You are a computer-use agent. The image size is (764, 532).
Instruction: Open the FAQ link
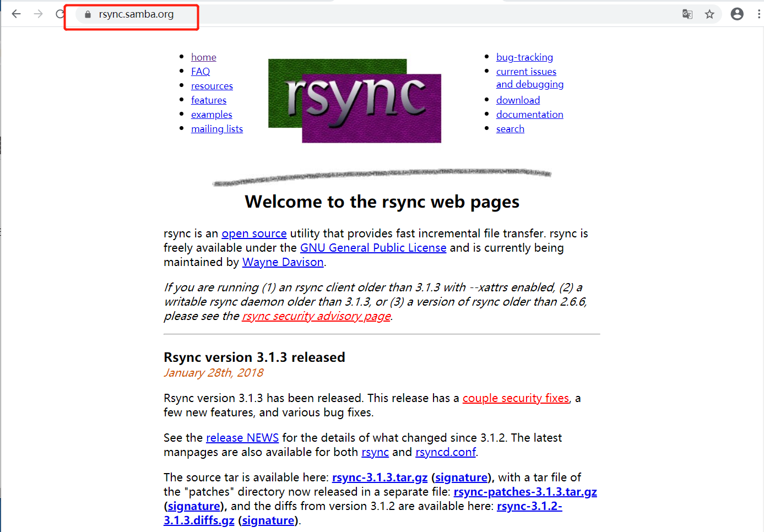tap(200, 71)
